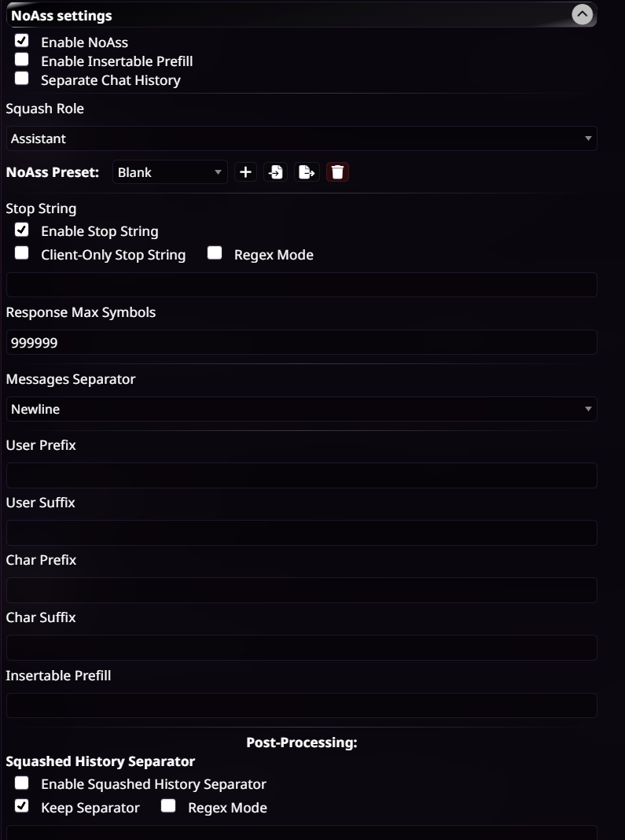Collapse NoAss settings with the chevron icon
The width and height of the screenshot is (625, 840).
coord(583,14)
